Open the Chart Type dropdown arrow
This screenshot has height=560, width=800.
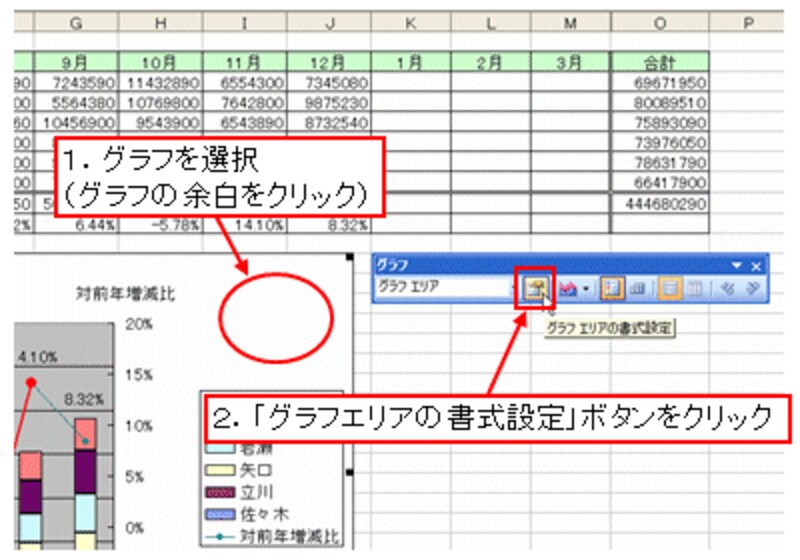coord(586,289)
